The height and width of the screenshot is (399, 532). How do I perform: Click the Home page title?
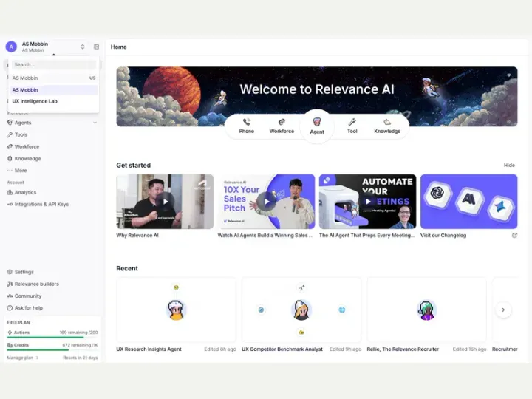pos(119,47)
